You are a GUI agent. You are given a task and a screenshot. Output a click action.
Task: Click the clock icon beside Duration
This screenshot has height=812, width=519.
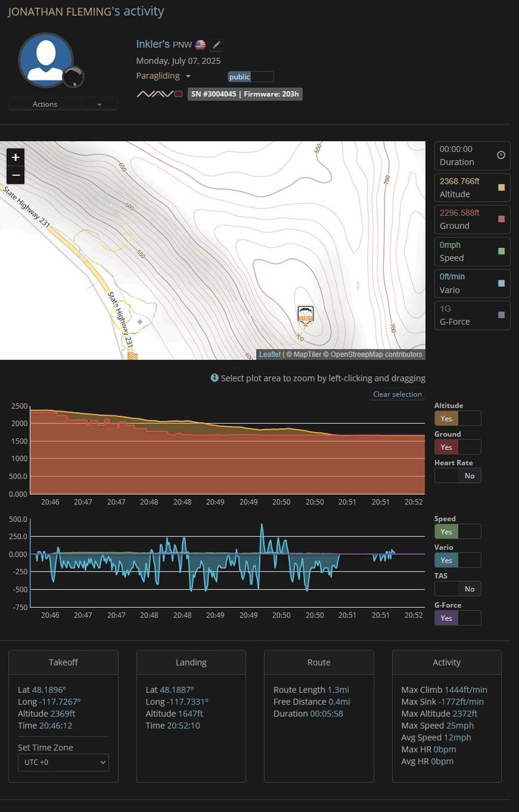[x=501, y=155]
